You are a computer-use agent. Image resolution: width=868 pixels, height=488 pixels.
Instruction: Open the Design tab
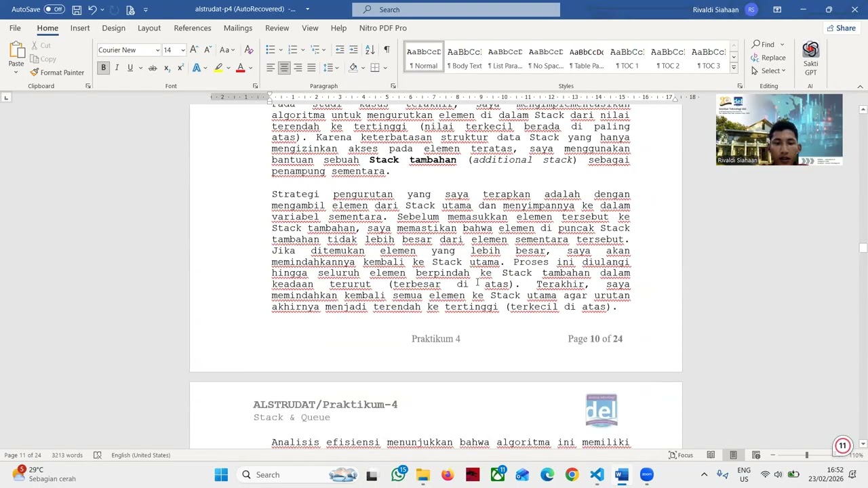pos(113,28)
